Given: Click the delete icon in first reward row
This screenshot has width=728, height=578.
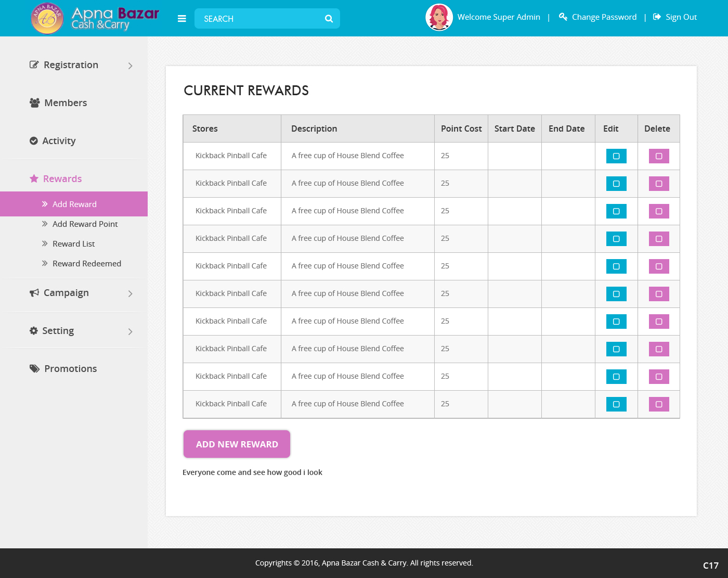Looking at the screenshot, I should [x=659, y=156].
